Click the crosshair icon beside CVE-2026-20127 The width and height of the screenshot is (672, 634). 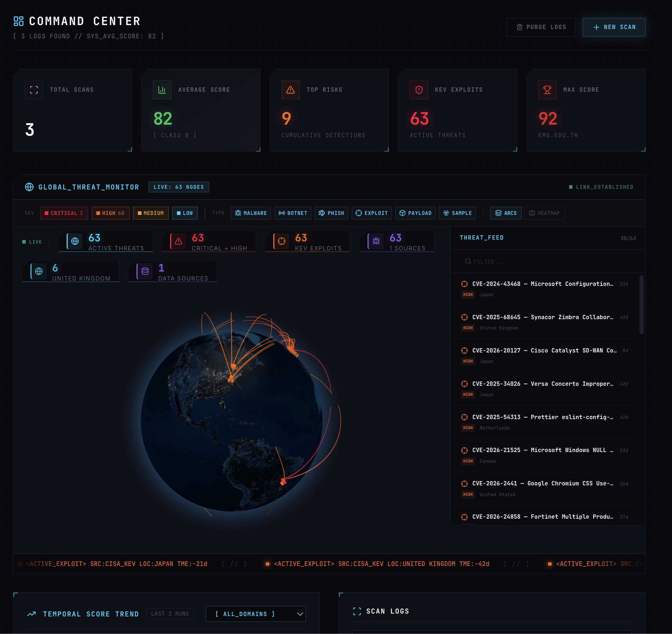[465, 351]
